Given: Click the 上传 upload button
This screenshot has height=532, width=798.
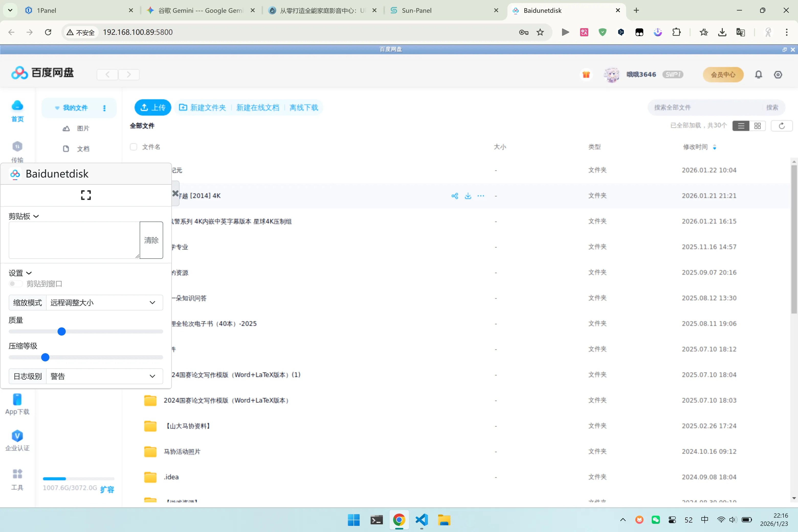Looking at the screenshot, I should tap(153, 108).
